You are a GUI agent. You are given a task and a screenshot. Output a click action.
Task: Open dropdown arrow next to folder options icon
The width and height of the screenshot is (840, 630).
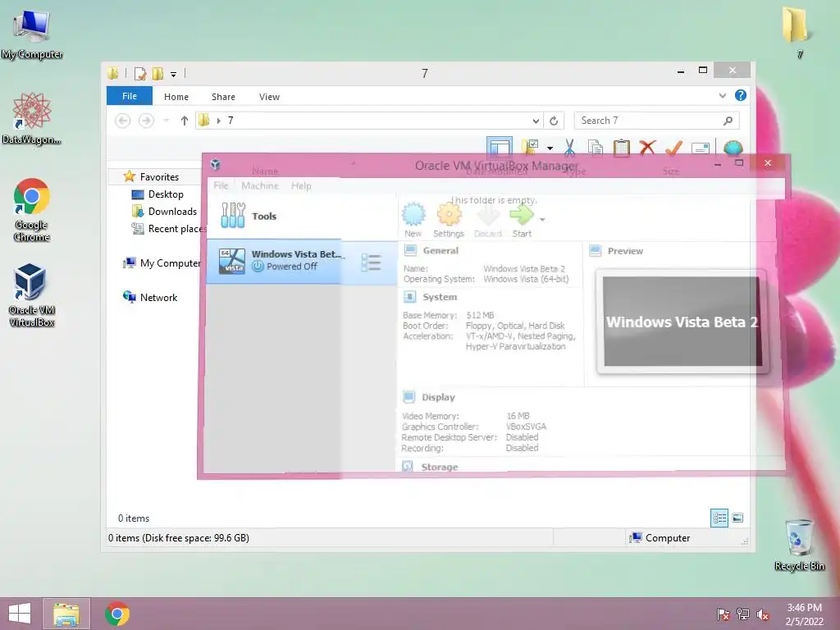tap(550, 148)
